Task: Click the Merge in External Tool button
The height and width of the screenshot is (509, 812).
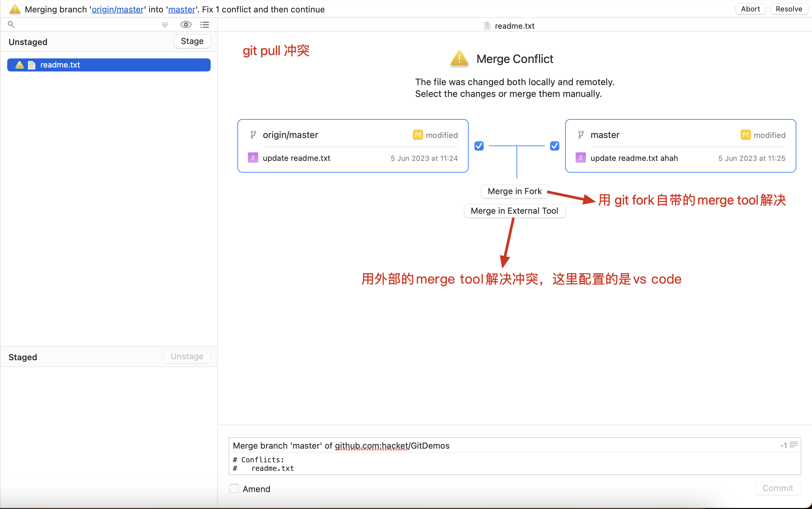Action: (514, 211)
